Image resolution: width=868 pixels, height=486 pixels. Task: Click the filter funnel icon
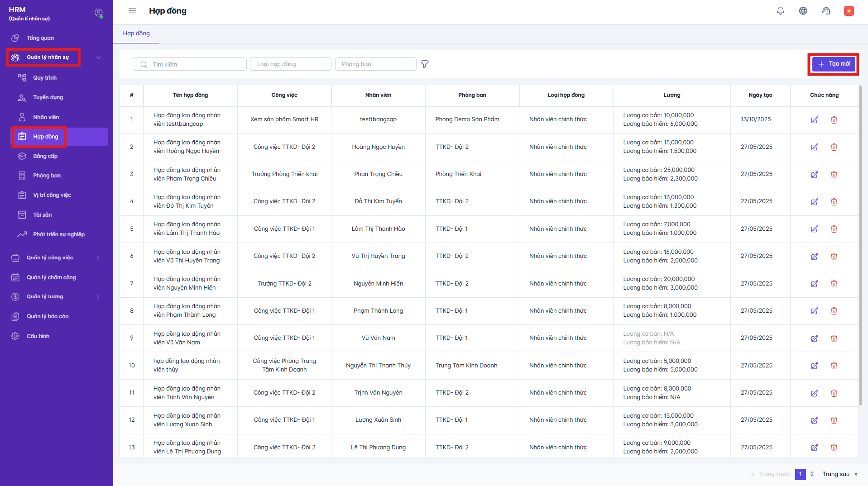click(424, 64)
